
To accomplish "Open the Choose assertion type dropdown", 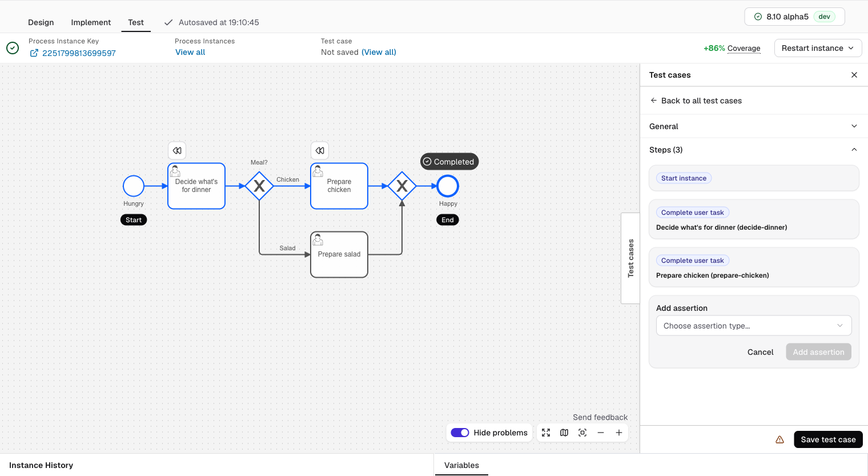I will click(x=754, y=326).
